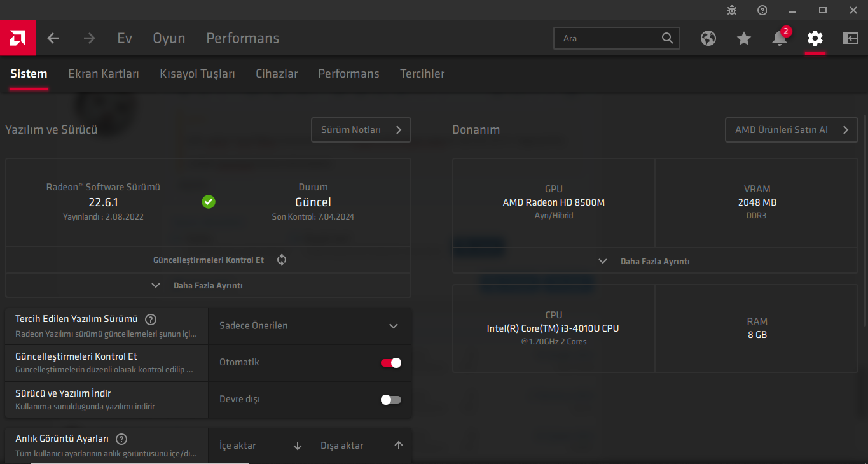Screen dimensions: 868x464
Task: Click the Son Kontrol: 7.04.2024 text
Action: 313,217
